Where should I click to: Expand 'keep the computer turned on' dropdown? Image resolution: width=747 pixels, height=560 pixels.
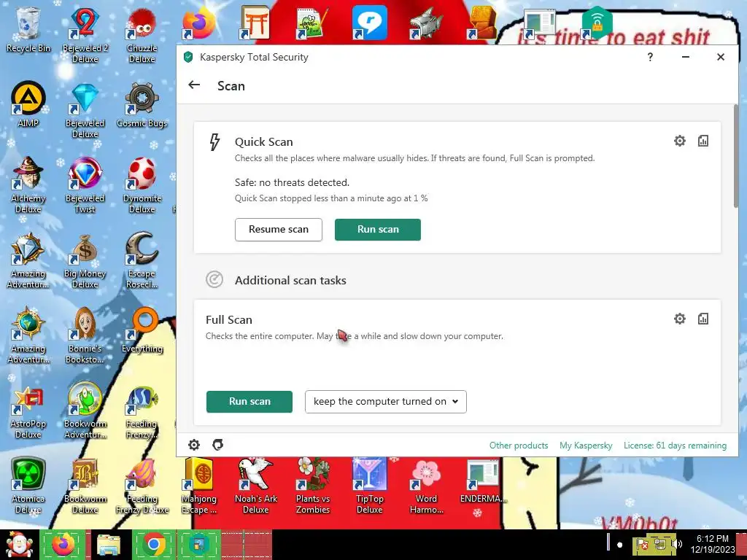(x=385, y=402)
